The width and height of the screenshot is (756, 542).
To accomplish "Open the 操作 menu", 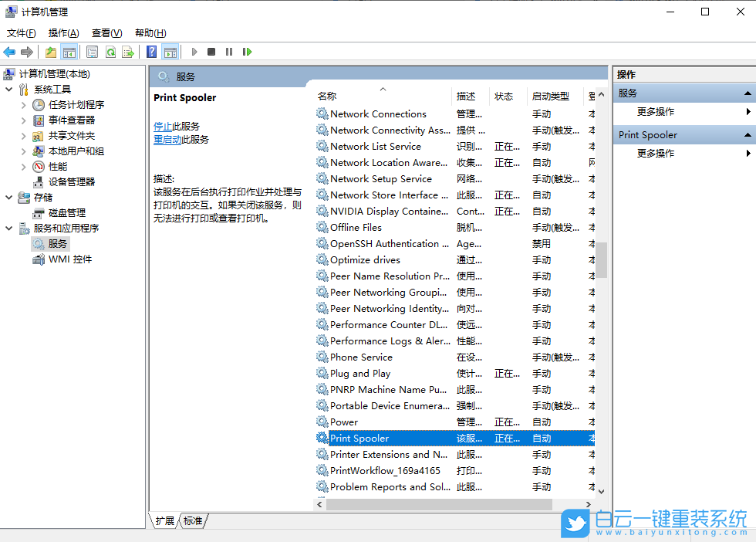I will click(x=63, y=33).
